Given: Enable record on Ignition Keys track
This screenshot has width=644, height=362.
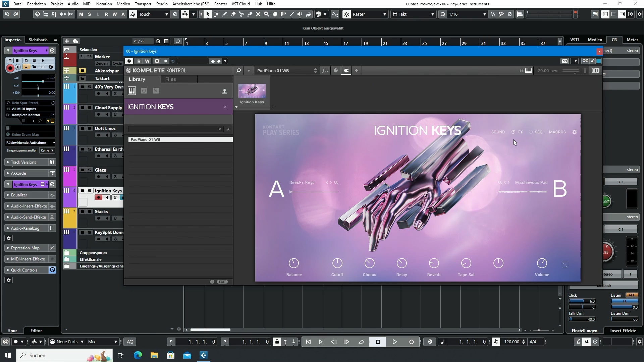Looking at the screenshot, I should coord(99,197).
